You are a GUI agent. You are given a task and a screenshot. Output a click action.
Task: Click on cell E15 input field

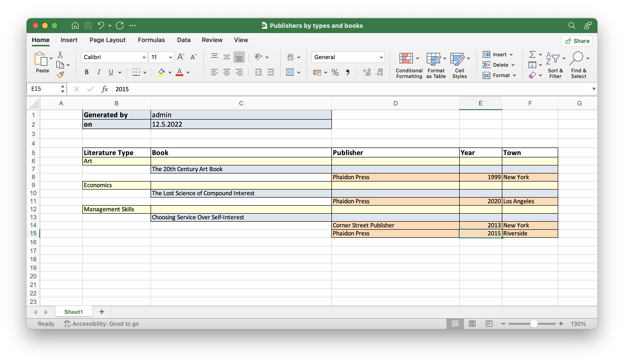480,233
